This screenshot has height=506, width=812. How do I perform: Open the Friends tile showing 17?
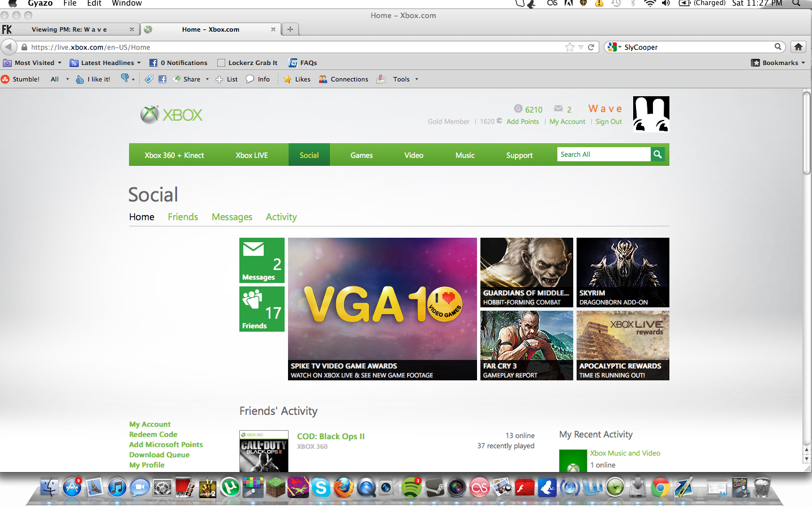pos(262,309)
